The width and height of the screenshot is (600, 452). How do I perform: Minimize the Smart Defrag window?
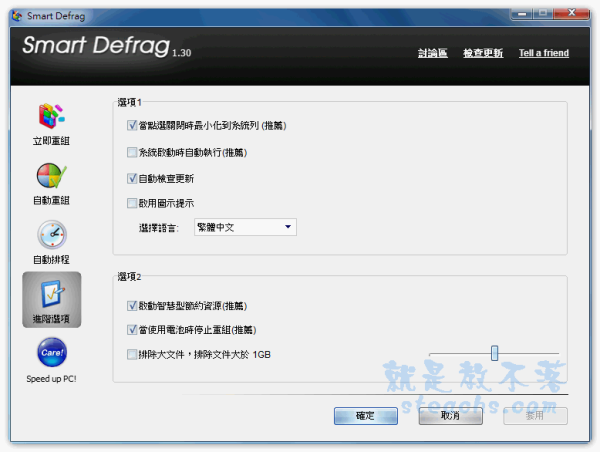(x=522, y=14)
